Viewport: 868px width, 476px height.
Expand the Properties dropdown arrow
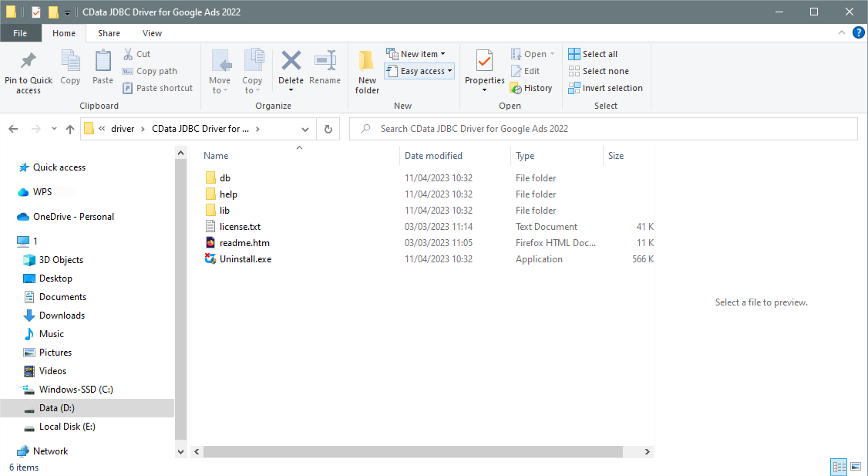[x=484, y=90]
